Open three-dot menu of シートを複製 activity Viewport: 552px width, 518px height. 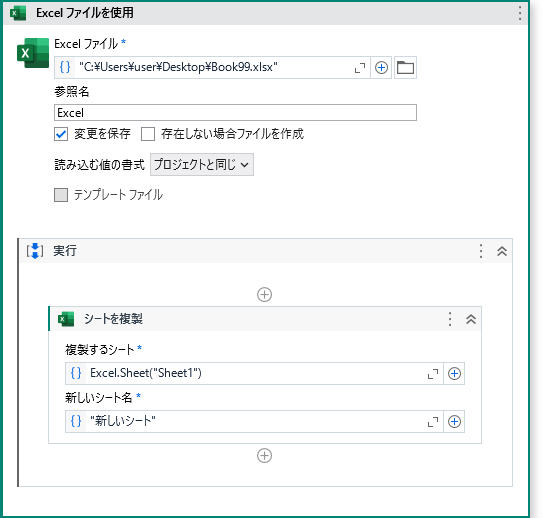coord(450,319)
